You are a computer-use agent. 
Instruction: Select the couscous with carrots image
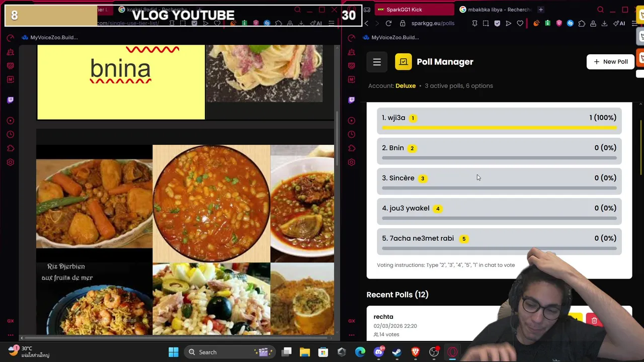coord(94,203)
